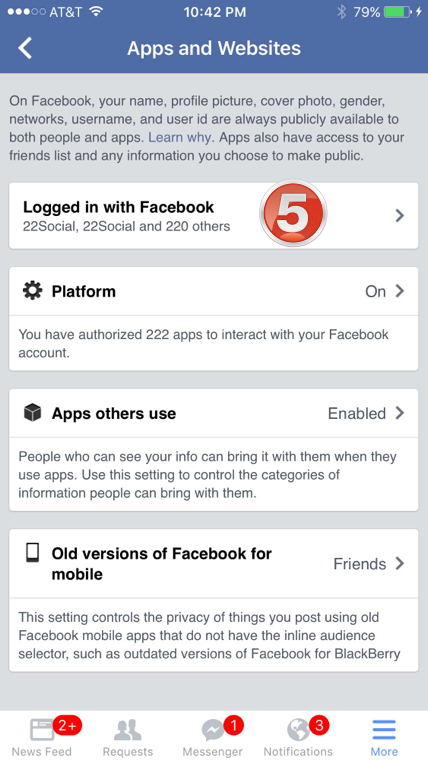
Task: Tap the back arrow in header
Action: pos(25,49)
